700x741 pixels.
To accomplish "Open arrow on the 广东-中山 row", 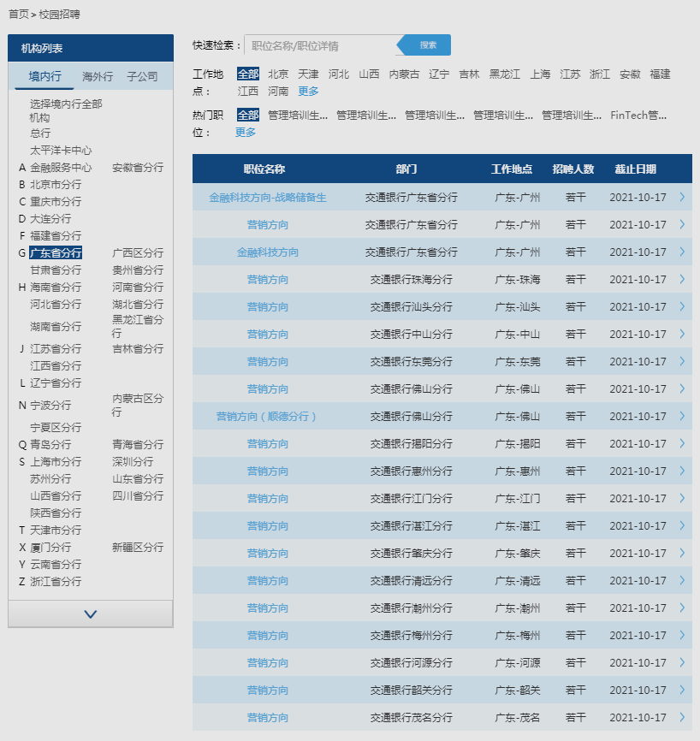I will click(682, 334).
